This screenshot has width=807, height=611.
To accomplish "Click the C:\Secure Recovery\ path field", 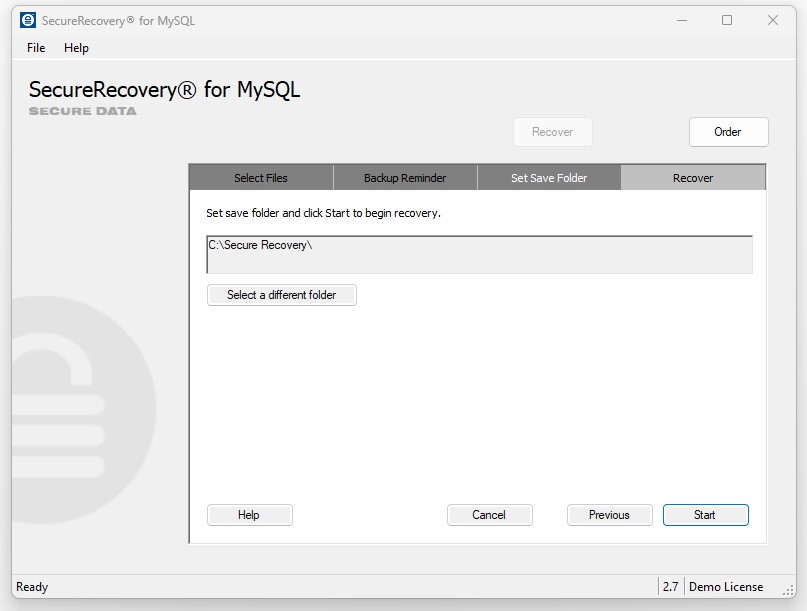I will coord(480,253).
